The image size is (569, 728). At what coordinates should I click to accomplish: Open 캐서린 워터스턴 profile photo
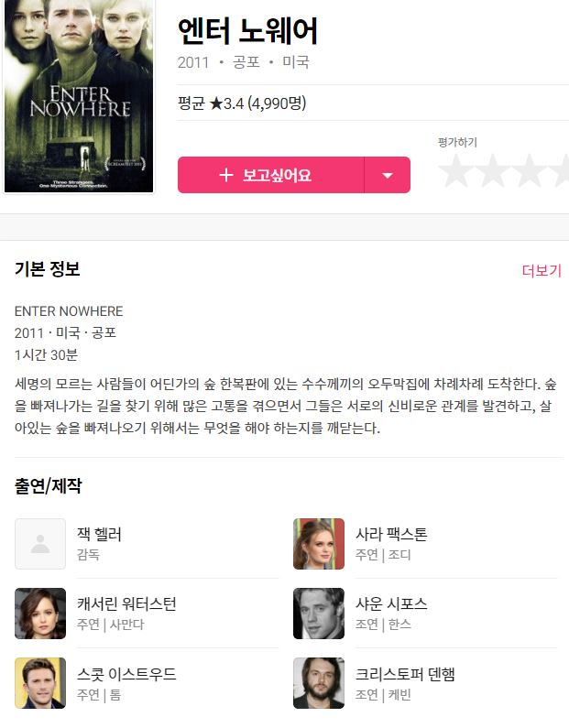[x=40, y=614]
